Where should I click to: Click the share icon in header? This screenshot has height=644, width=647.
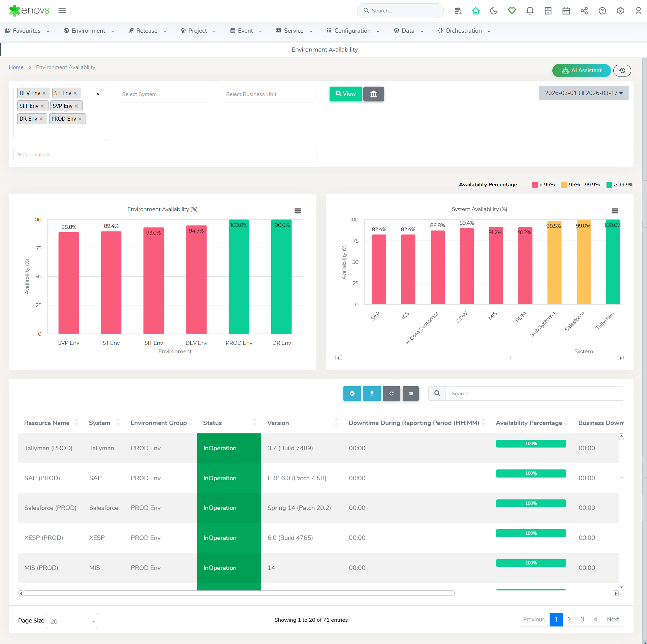coord(584,11)
